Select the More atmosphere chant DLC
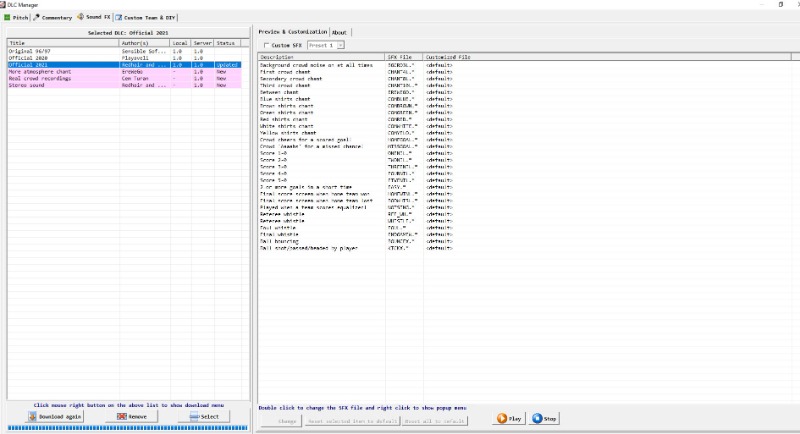This screenshot has height=434, width=800. click(40, 71)
